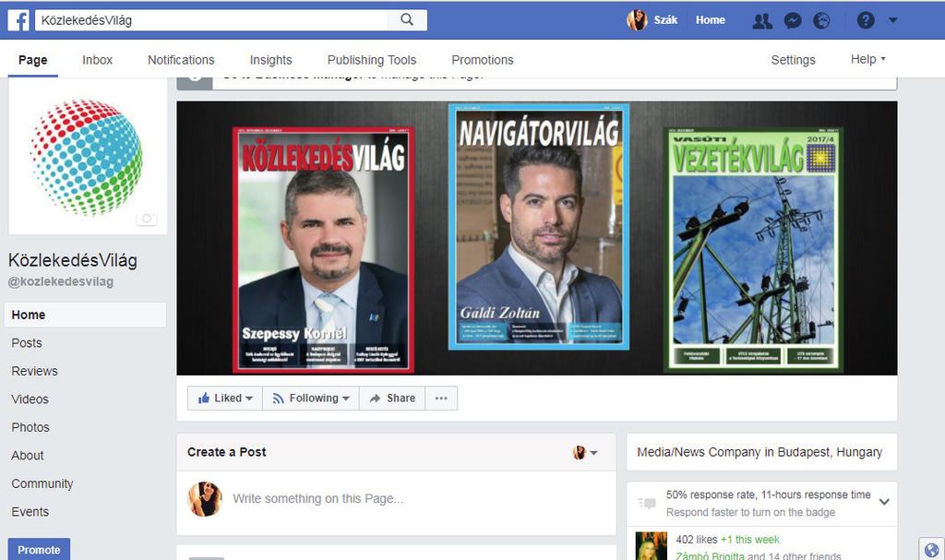Click the response rate message icon
This screenshot has height=560, width=945.
(647, 503)
